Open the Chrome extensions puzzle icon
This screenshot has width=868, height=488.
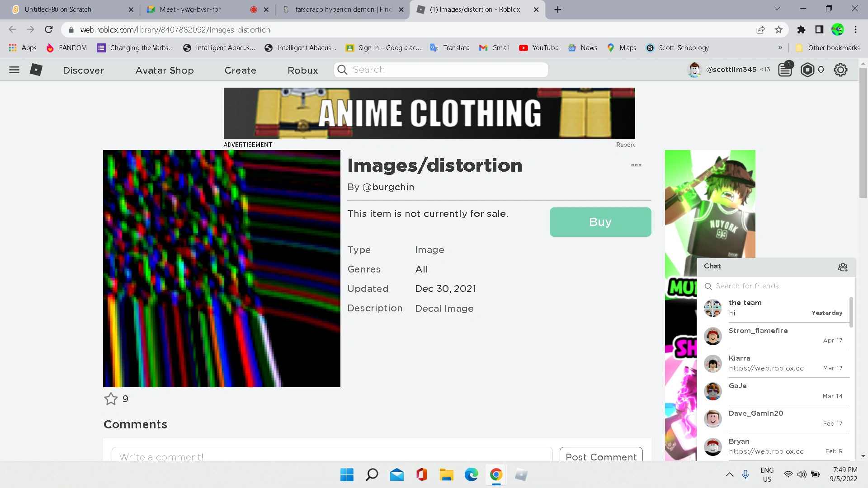801,30
